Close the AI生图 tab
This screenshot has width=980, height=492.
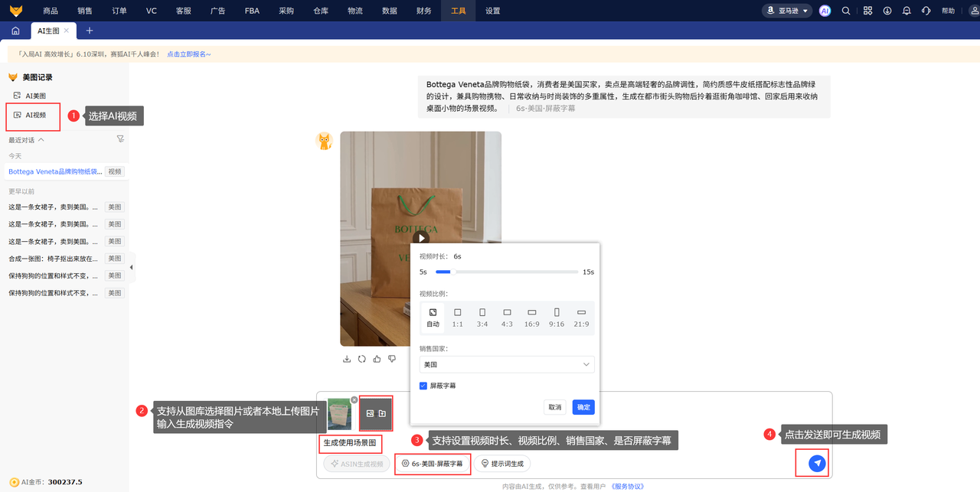pos(67,31)
